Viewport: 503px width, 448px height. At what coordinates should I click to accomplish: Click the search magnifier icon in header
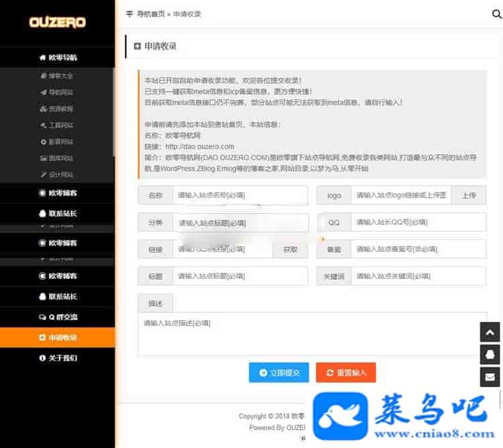[x=496, y=13]
